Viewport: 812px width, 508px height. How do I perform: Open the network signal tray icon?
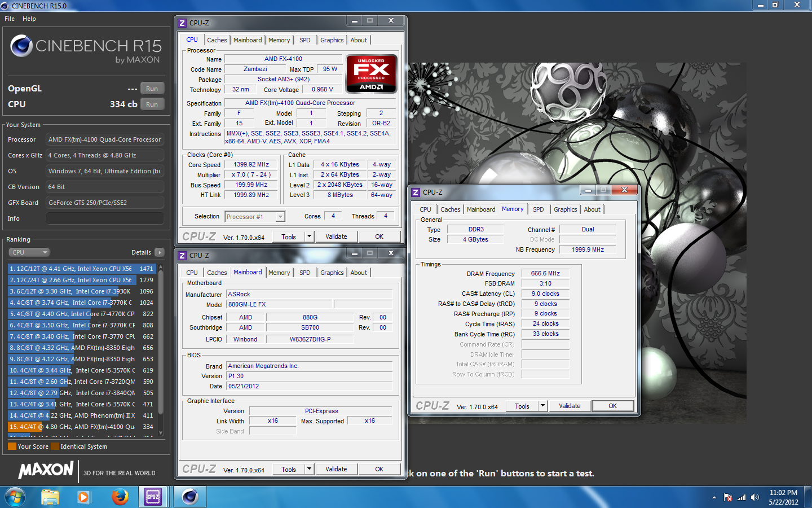[742, 497]
